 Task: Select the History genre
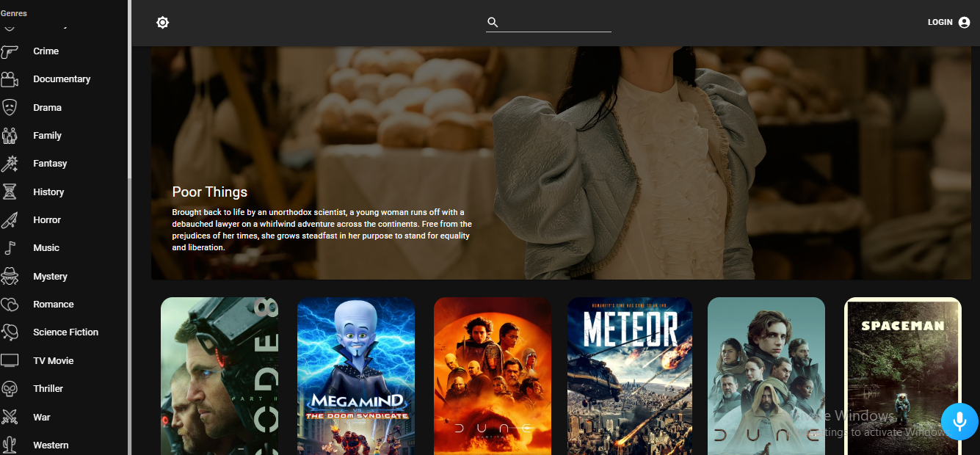point(48,192)
